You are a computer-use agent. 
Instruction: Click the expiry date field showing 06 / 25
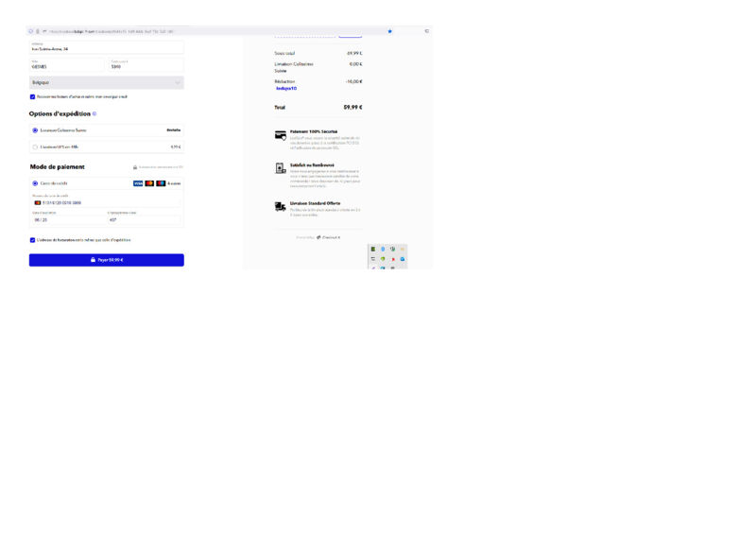pyautogui.click(x=68, y=218)
